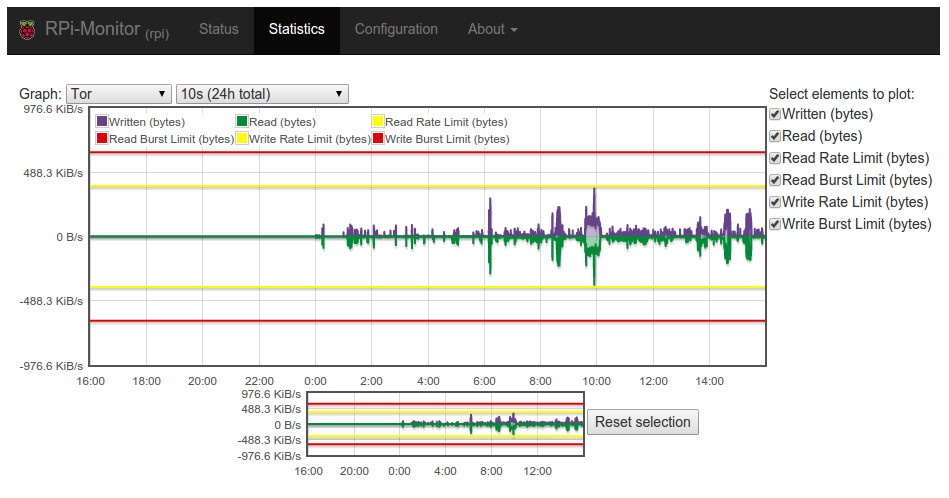Click the red Write Burst Limit legend swatch
The width and height of the screenshot is (949, 498).
(x=378, y=139)
